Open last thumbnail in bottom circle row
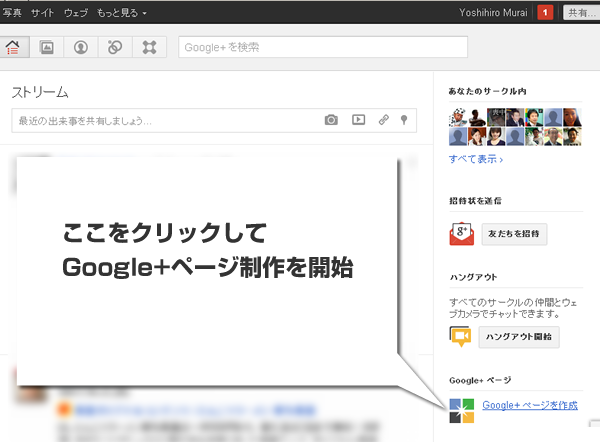 click(572, 136)
